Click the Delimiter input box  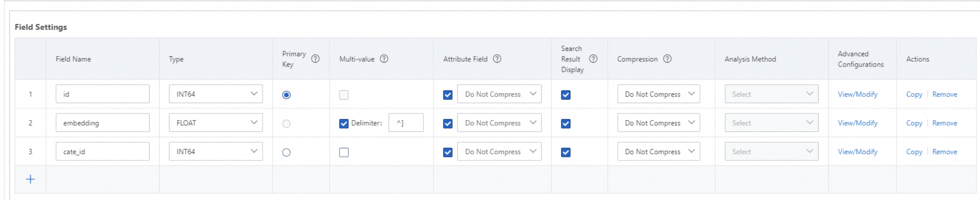[x=406, y=123]
